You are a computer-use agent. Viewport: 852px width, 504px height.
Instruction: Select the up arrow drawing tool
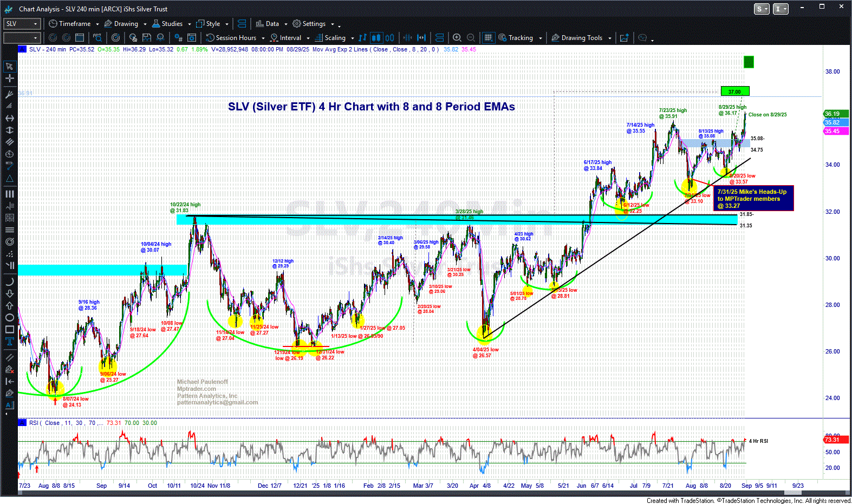click(9, 305)
